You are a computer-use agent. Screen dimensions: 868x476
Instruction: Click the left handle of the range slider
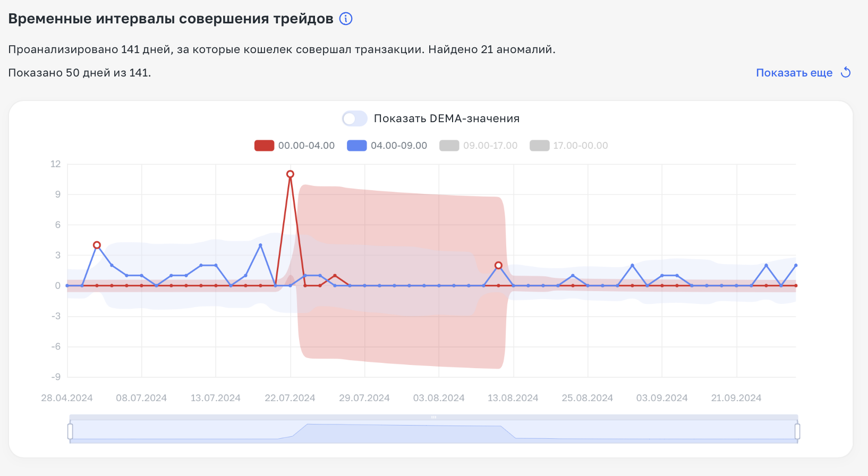70,431
